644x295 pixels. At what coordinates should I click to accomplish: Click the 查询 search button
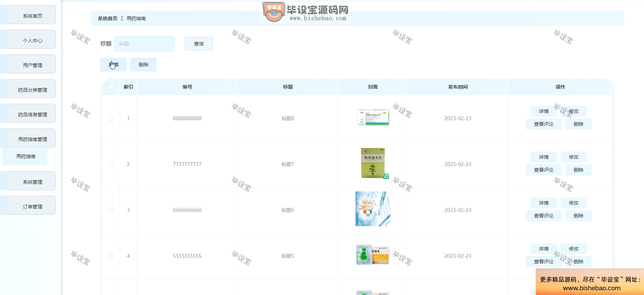pyautogui.click(x=199, y=44)
